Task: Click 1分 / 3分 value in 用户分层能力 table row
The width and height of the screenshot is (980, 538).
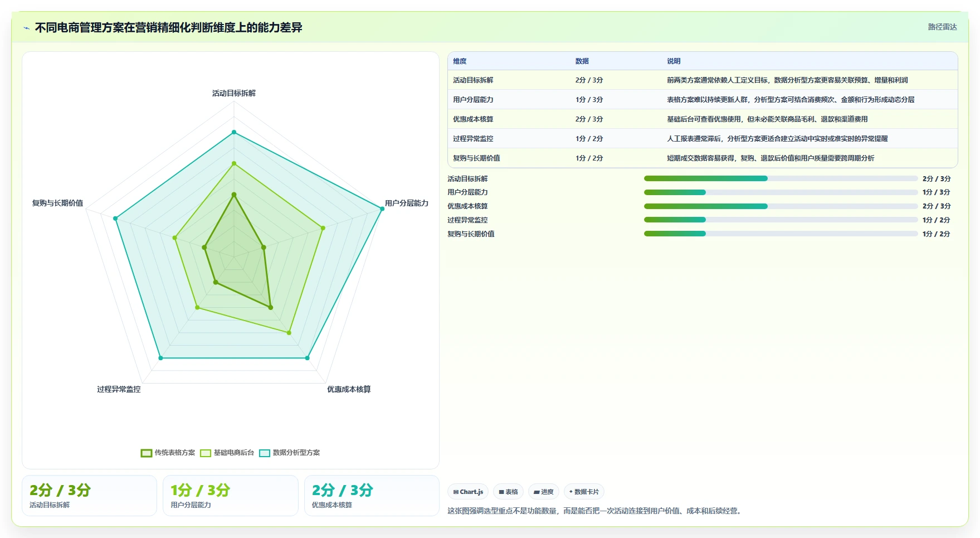Action: 589,100
